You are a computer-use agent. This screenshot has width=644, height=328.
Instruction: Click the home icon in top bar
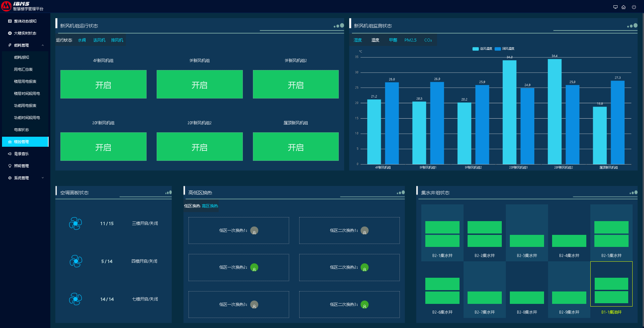[x=624, y=7]
